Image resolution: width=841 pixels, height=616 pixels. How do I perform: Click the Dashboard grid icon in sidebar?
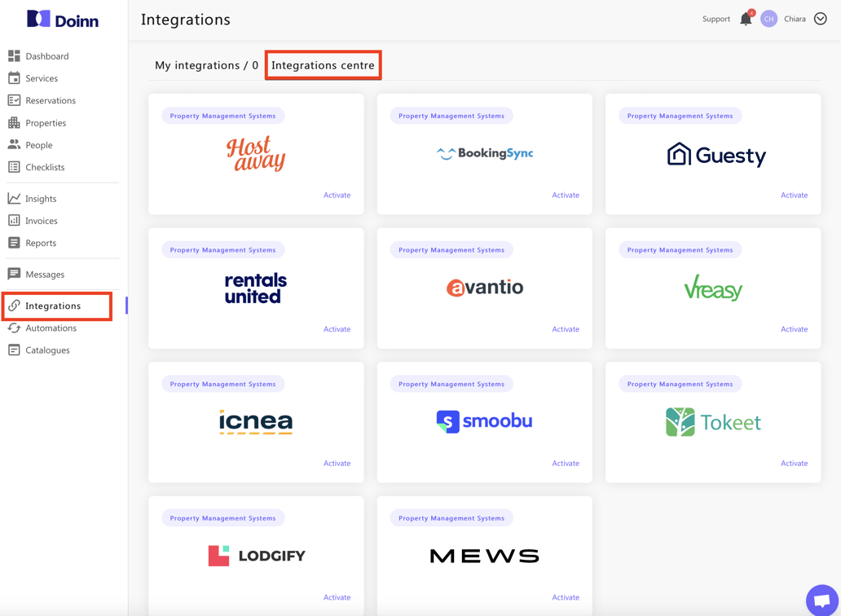click(x=14, y=56)
